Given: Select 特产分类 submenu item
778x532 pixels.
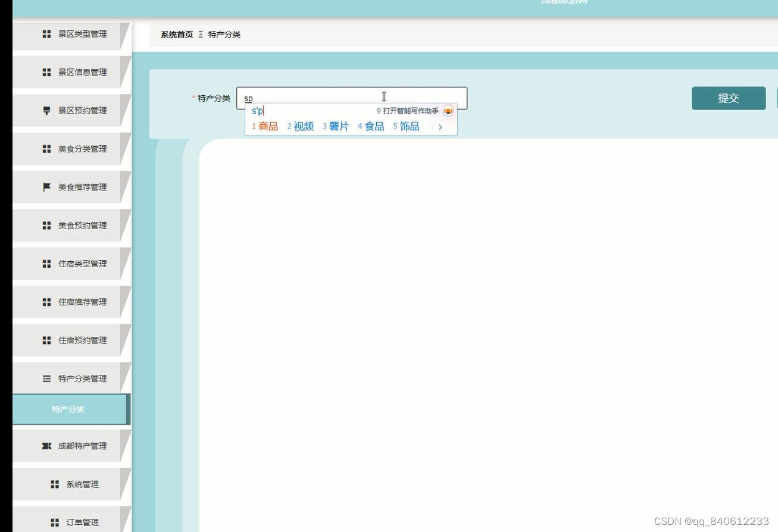Looking at the screenshot, I should [x=70, y=409].
